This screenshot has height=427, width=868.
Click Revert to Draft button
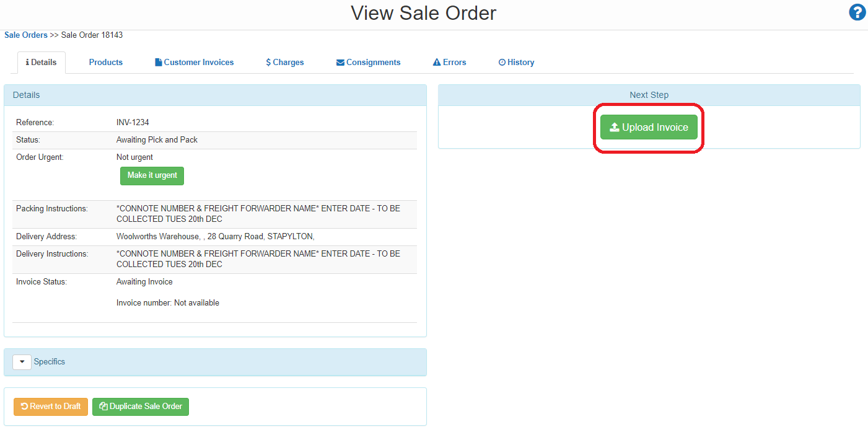tap(51, 407)
